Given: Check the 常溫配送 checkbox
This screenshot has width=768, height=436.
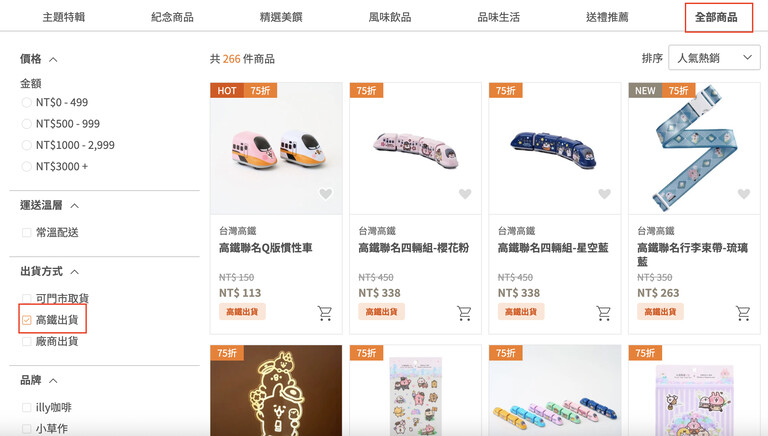Looking at the screenshot, I should pos(26,233).
